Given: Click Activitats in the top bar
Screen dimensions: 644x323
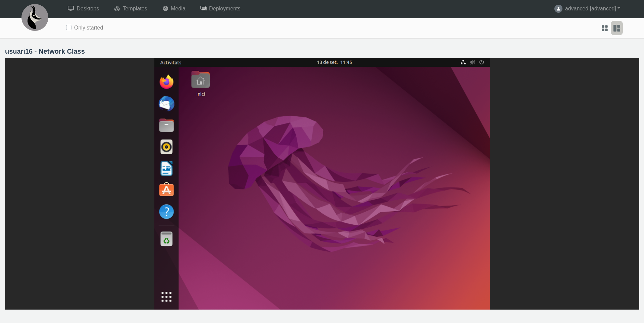Looking at the screenshot, I should coord(171,62).
